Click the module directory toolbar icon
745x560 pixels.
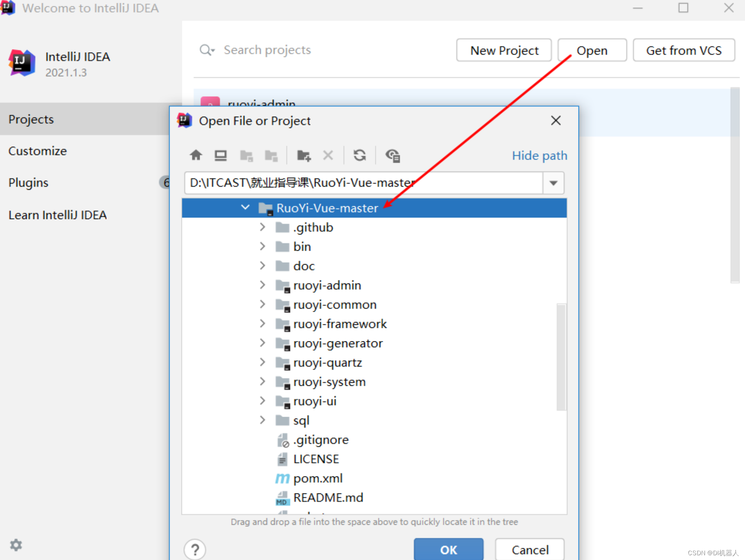coord(271,156)
